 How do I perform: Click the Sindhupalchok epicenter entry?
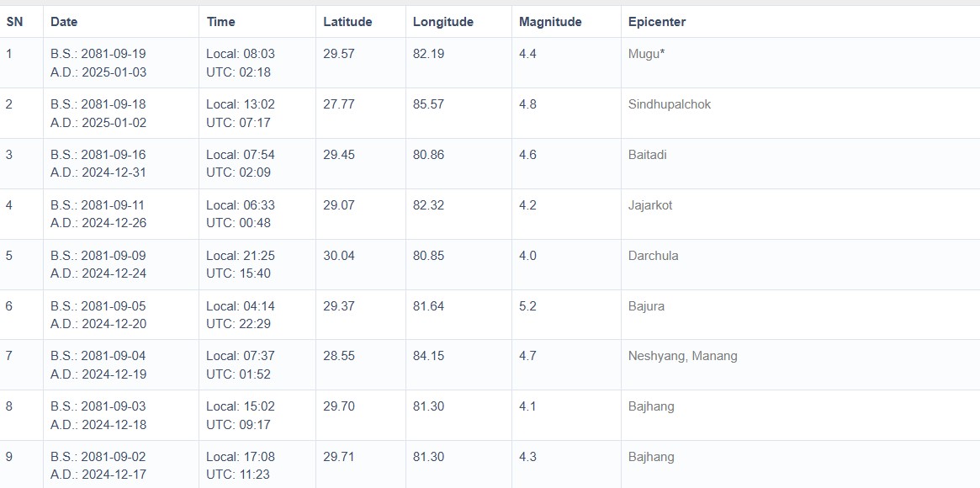669,104
